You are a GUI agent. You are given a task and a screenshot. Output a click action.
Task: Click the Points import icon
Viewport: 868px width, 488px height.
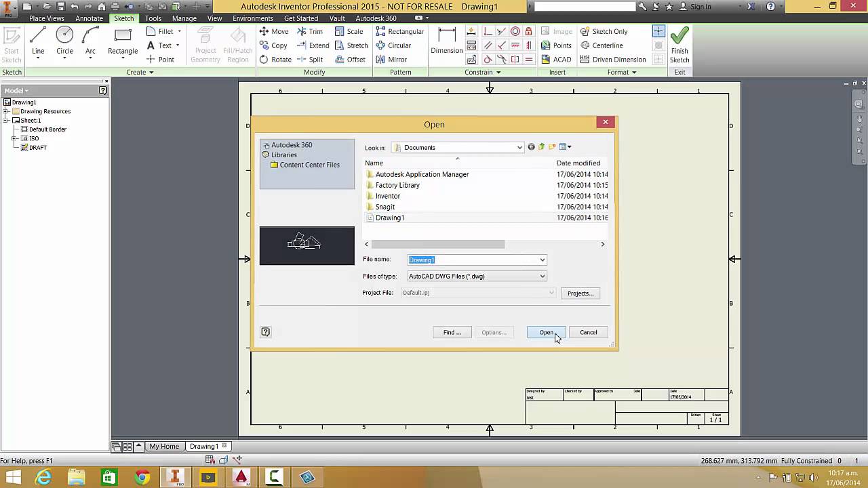(556, 45)
